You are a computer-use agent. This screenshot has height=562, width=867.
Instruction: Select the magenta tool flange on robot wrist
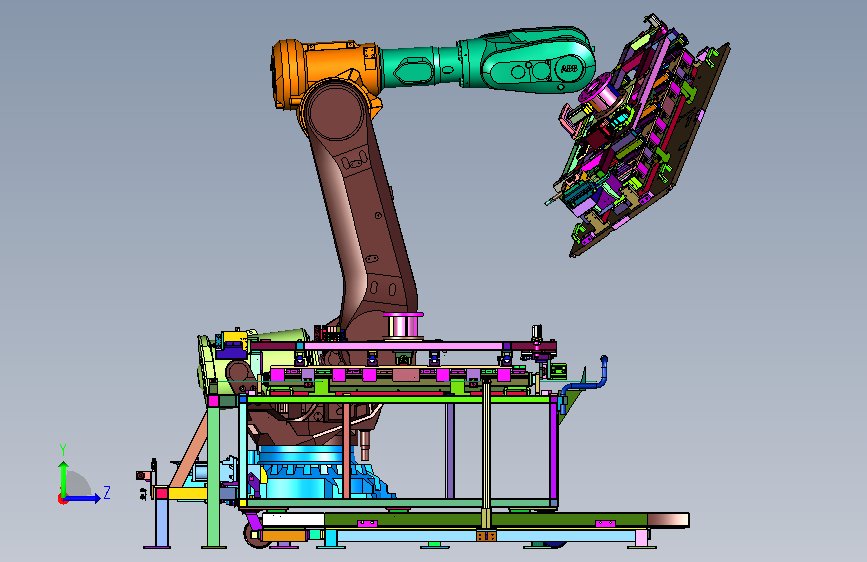click(600, 94)
